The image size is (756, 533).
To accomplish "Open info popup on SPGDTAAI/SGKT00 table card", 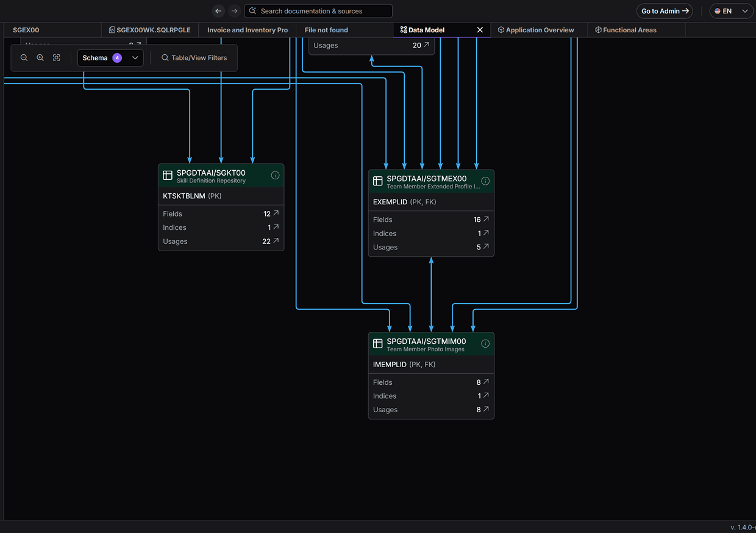I will click(275, 175).
